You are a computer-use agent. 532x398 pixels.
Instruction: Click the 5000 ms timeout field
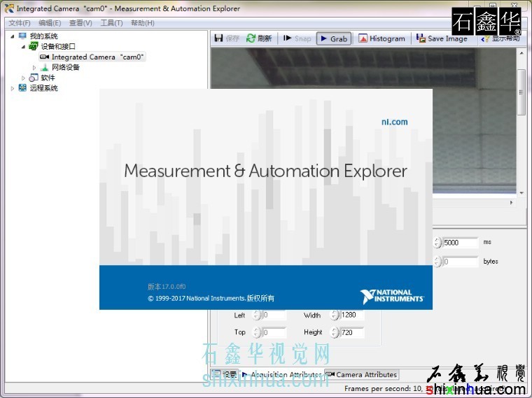click(461, 243)
